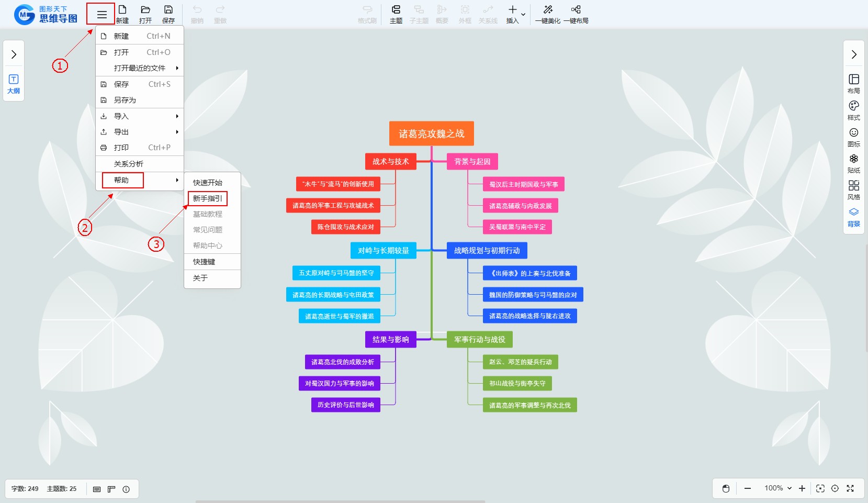Toggle the minimap icon in status bar
The image size is (868, 503).
click(97, 489)
